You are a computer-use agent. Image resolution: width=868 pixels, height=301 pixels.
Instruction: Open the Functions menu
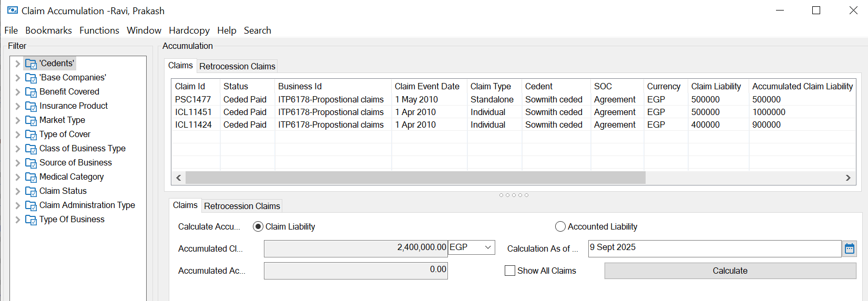(99, 30)
